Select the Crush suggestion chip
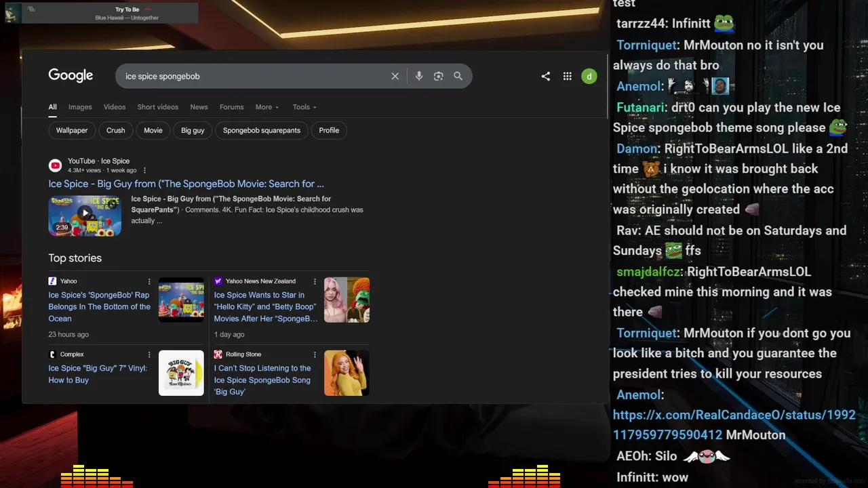 pyautogui.click(x=116, y=130)
